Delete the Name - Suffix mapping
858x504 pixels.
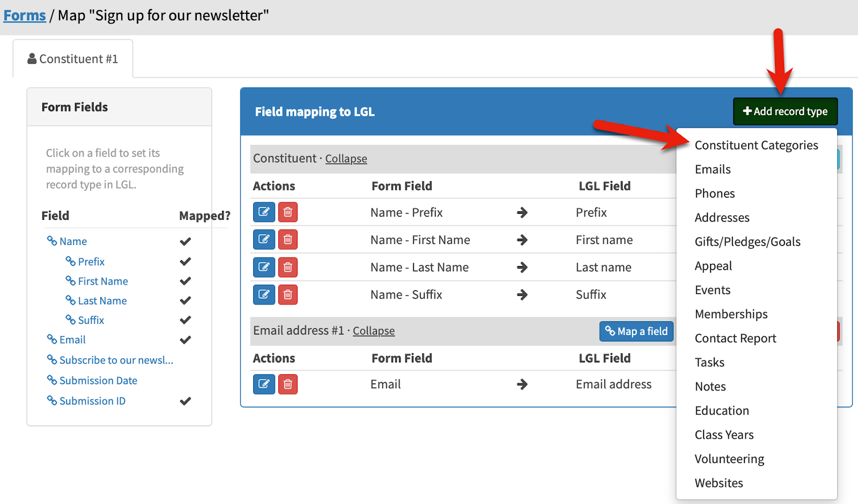288,294
